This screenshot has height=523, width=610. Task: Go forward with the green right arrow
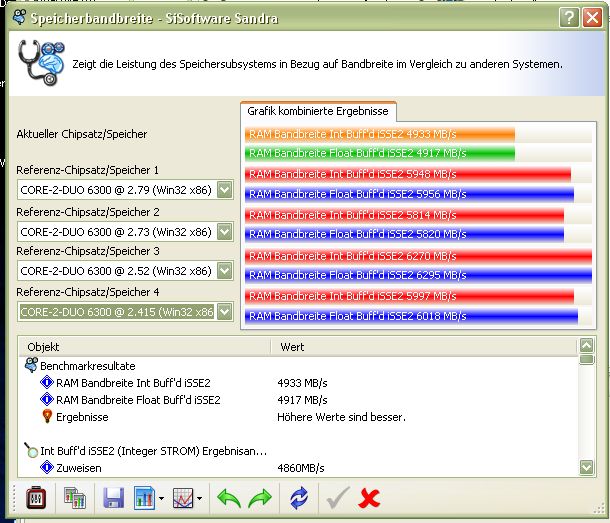[x=259, y=498]
